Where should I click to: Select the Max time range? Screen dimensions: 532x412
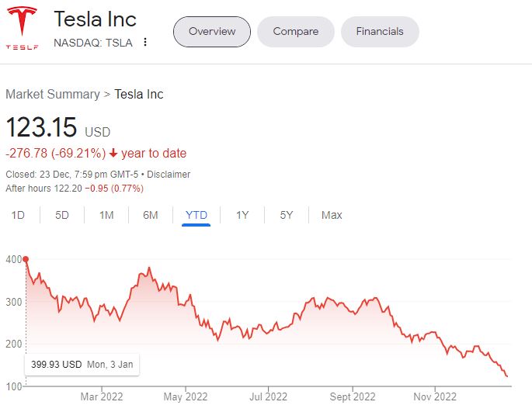coord(332,215)
